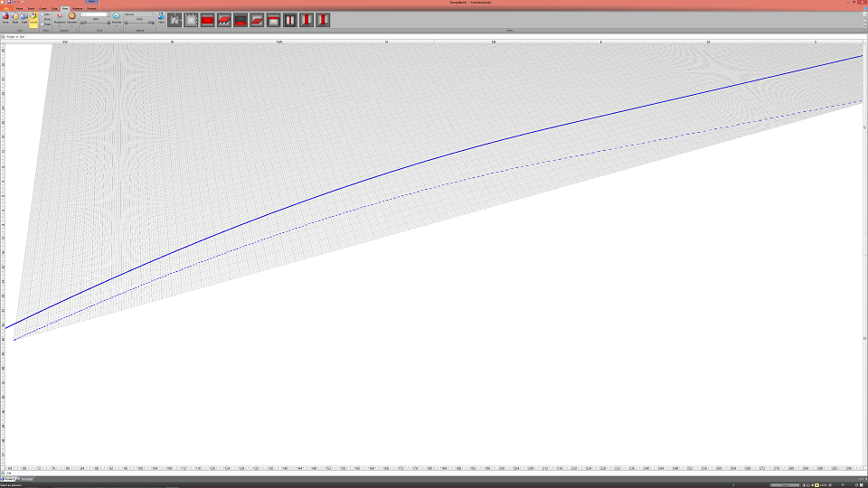Open the quick access toolbar customize arrow

26,2
